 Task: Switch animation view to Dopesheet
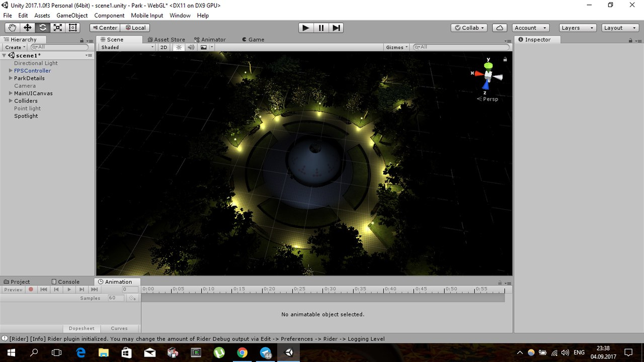pyautogui.click(x=82, y=328)
